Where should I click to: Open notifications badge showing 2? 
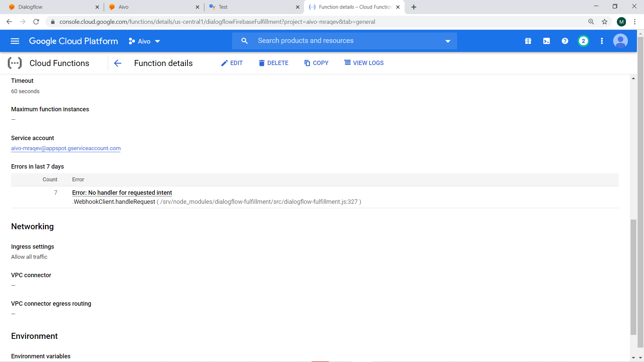(x=583, y=41)
